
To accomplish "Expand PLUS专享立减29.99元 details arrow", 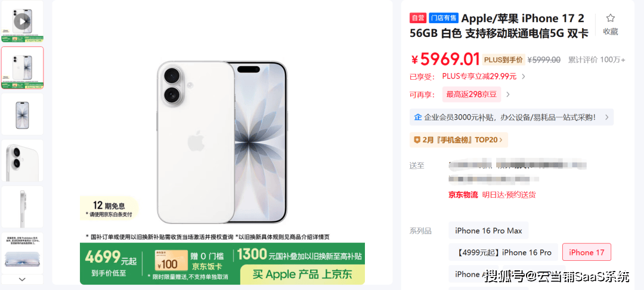I will [x=524, y=76].
